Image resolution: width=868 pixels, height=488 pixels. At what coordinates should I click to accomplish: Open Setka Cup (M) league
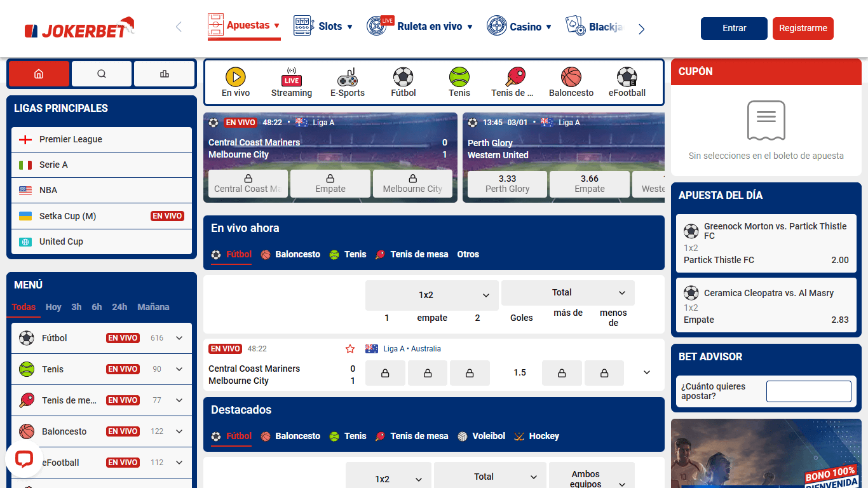[102, 216]
